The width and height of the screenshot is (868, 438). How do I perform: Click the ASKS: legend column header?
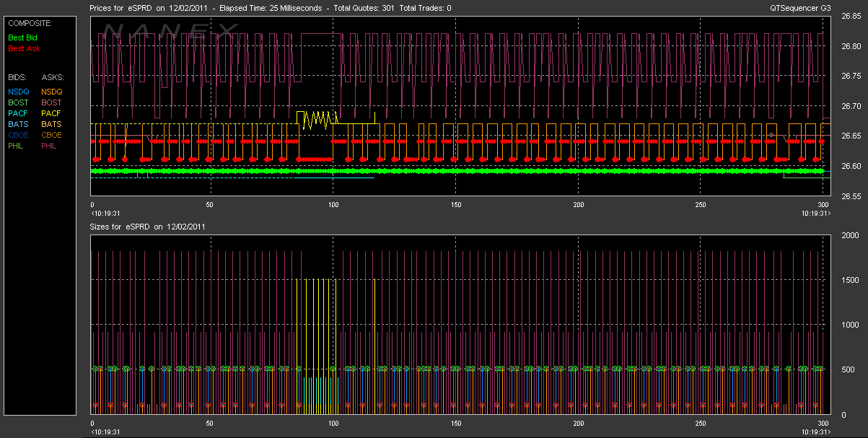53,76
